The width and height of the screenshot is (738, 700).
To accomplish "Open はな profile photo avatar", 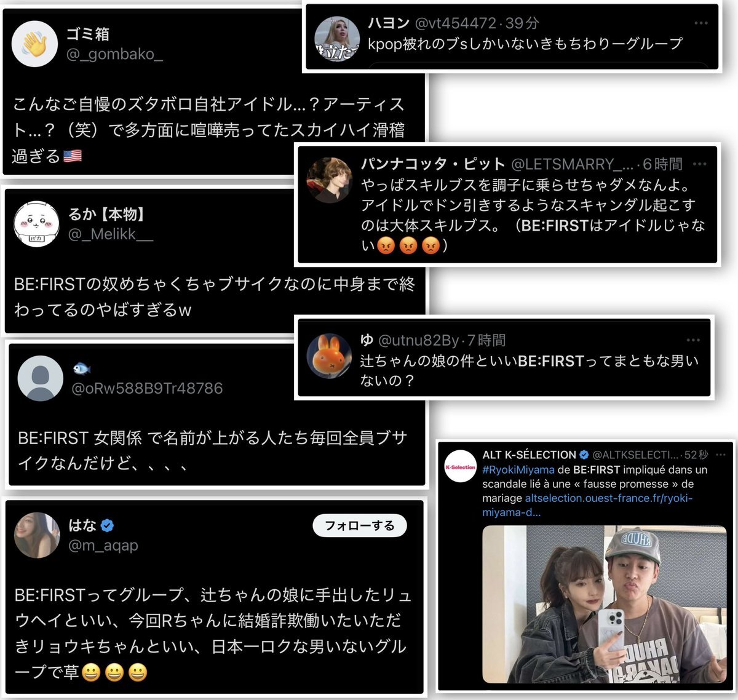I will point(37,535).
